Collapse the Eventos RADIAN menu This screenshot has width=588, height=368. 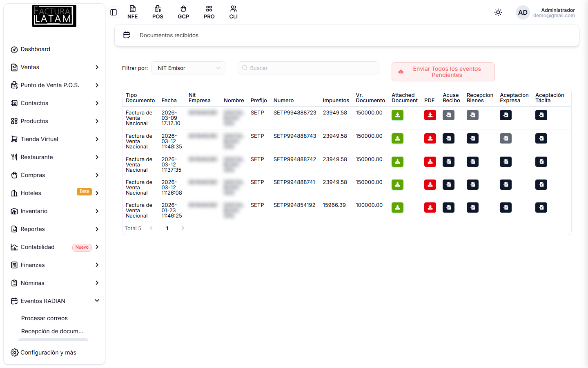pos(55,301)
